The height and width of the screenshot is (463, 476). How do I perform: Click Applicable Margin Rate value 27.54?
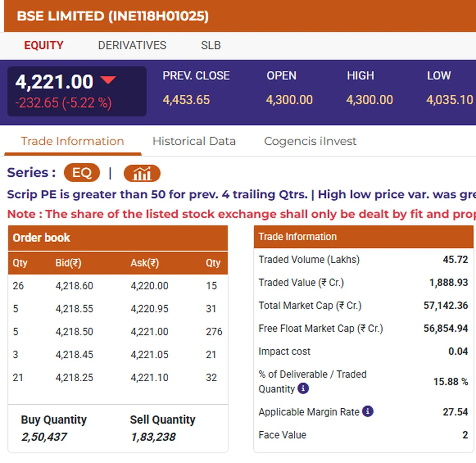tap(455, 412)
